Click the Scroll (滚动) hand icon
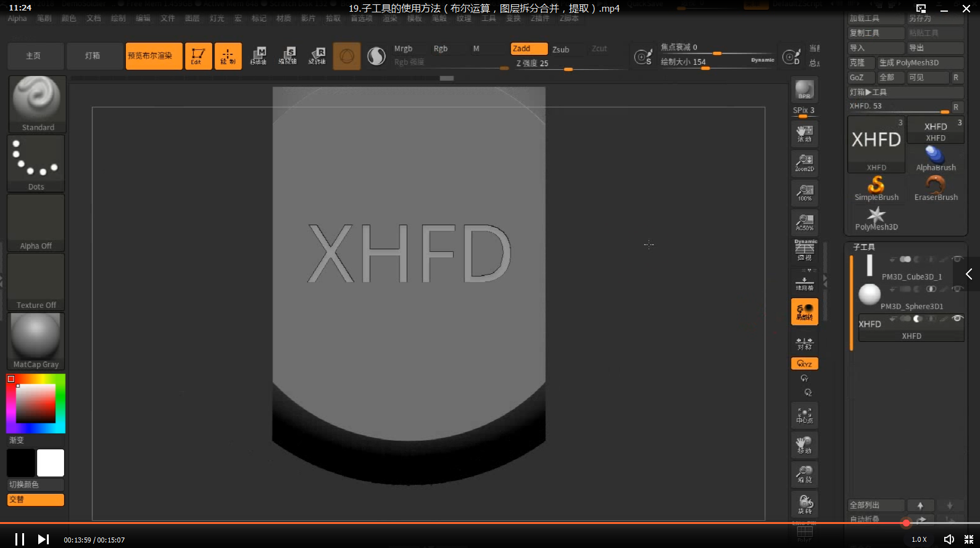The height and width of the screenshot is (548, 980). [x=804, y=134]
